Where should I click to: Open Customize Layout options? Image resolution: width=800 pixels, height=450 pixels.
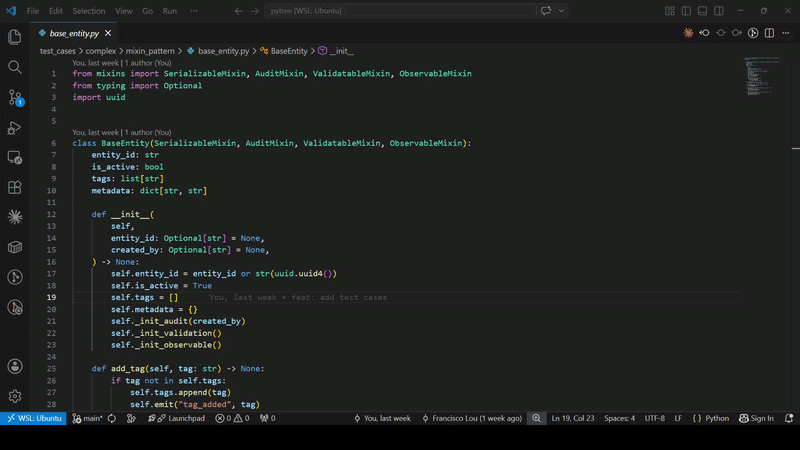click(x=670, y=11)
